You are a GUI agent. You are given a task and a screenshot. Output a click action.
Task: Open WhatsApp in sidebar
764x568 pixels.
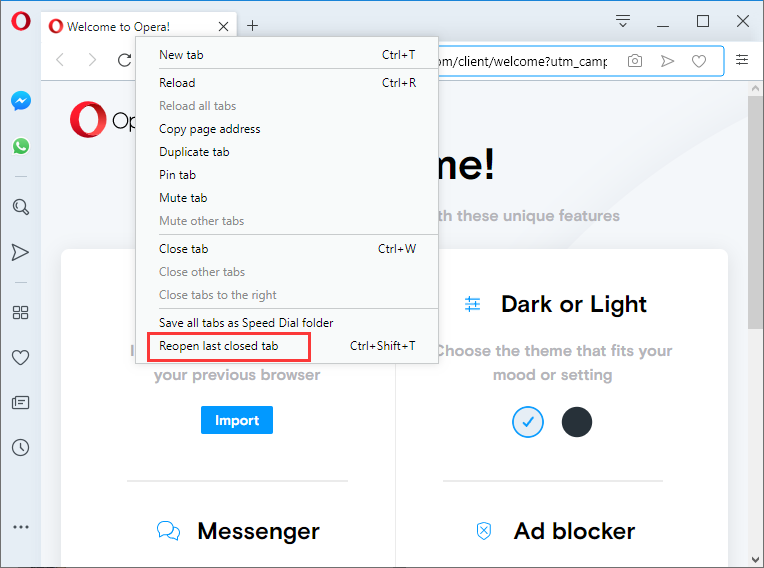(21, 146)
